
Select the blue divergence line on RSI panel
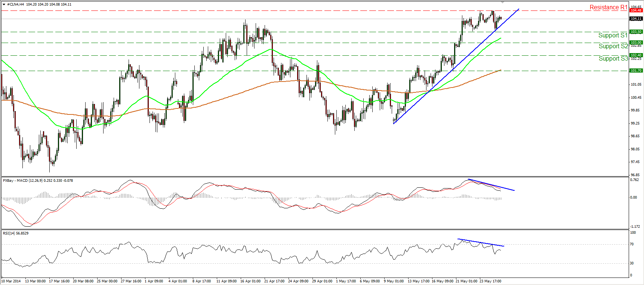coord(481,242)
